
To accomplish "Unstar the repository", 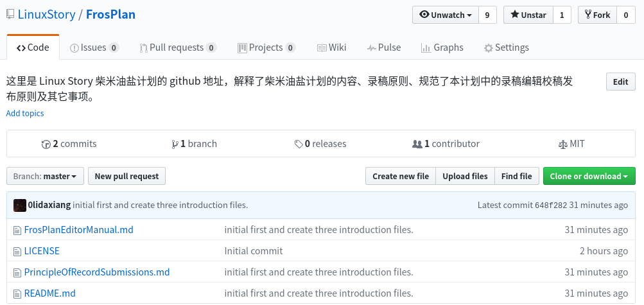I will (x=528, y=15).
